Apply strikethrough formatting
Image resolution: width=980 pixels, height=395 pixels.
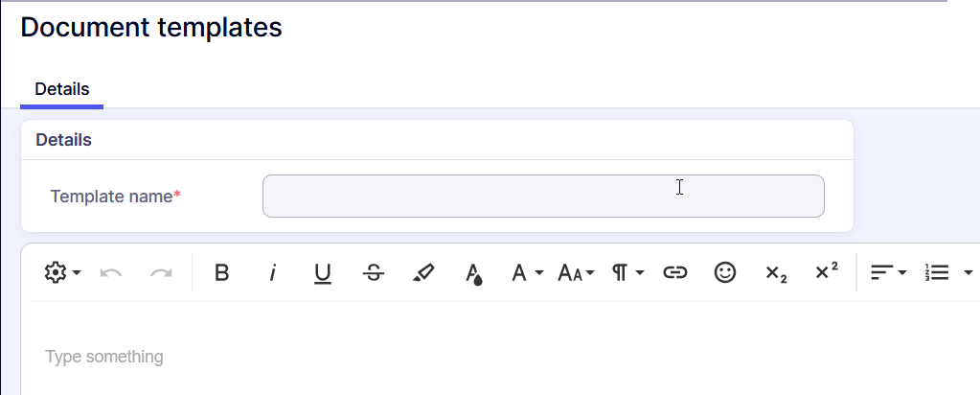[x=374, y=273]
